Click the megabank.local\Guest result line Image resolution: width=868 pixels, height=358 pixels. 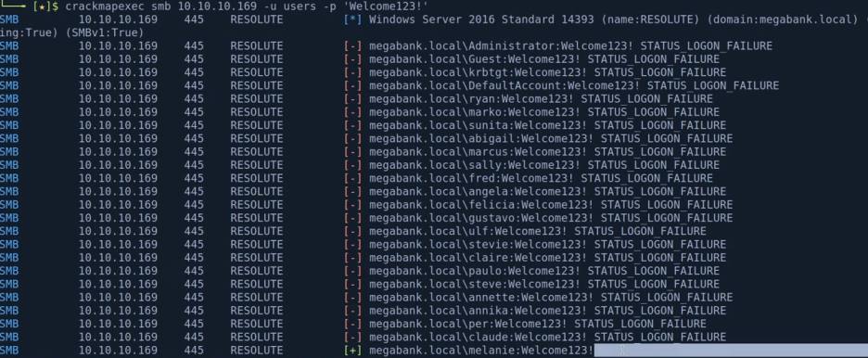[544, 59]
